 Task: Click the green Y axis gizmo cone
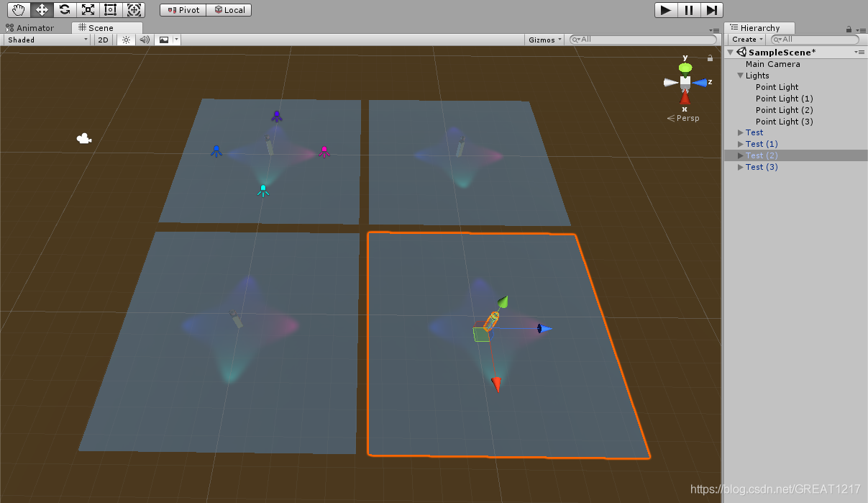[685, 68]
